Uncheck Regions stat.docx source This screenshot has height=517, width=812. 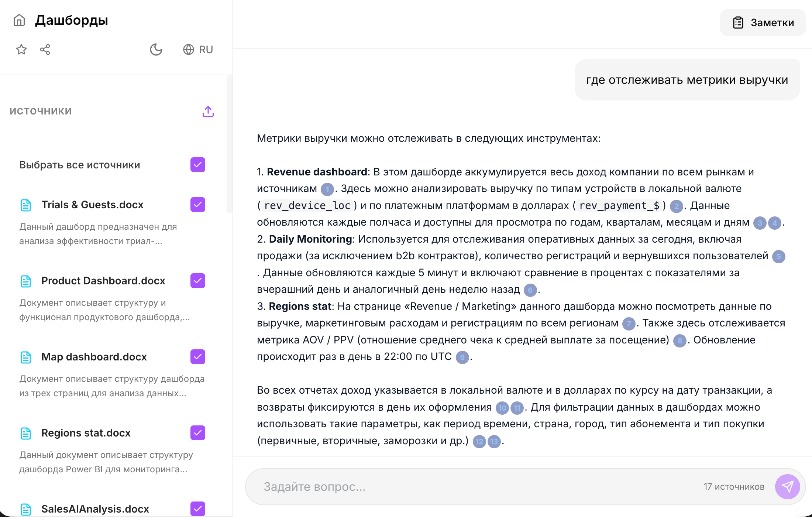(198, 433)
